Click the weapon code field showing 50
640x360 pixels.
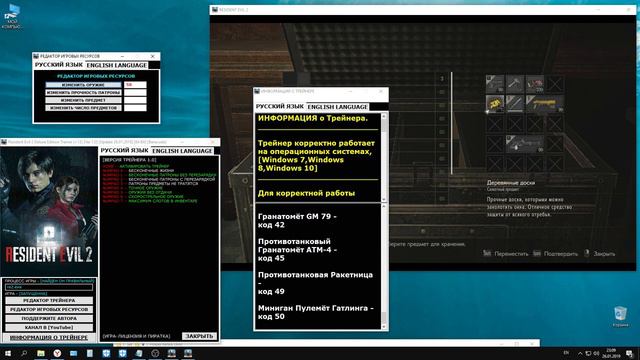(x=135, y=85)
